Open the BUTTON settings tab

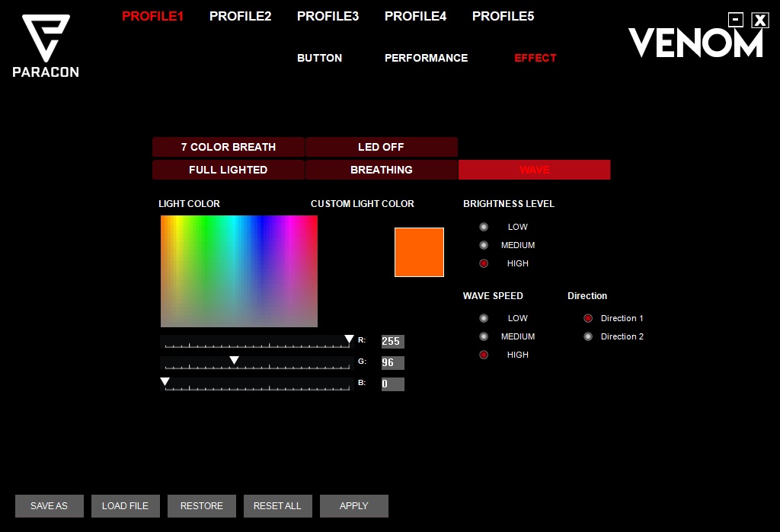[x=319, y=58]
